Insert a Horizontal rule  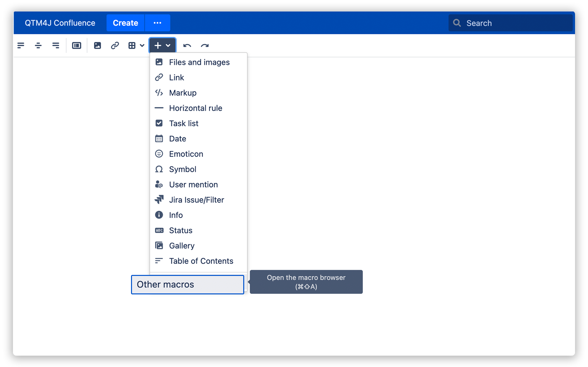click(198, 108)
